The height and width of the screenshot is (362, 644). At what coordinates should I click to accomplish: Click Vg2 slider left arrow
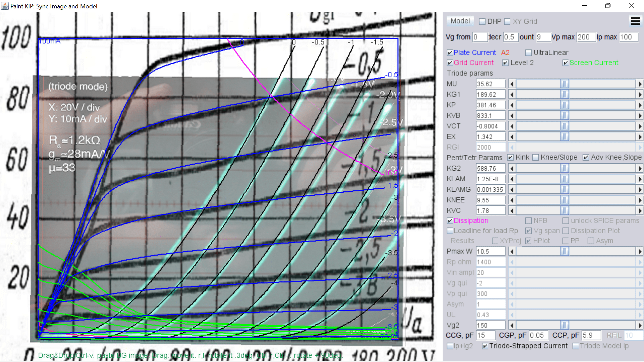point(512,325)
